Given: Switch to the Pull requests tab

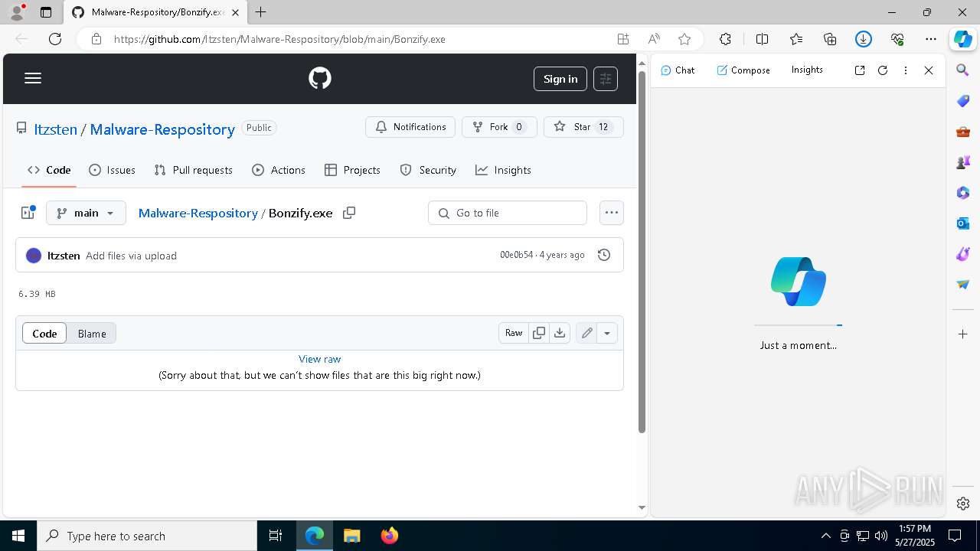Looking at the screenshot, I should tap(193, 170).
